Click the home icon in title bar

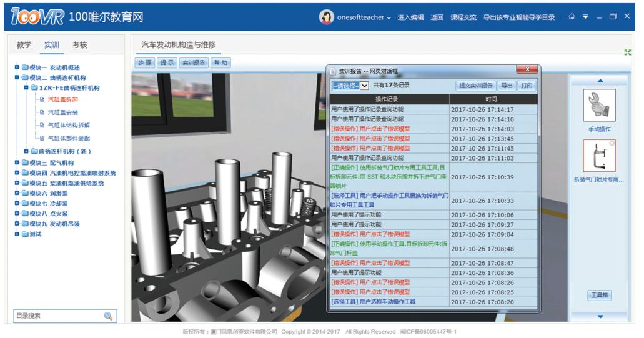pos(571,17)
